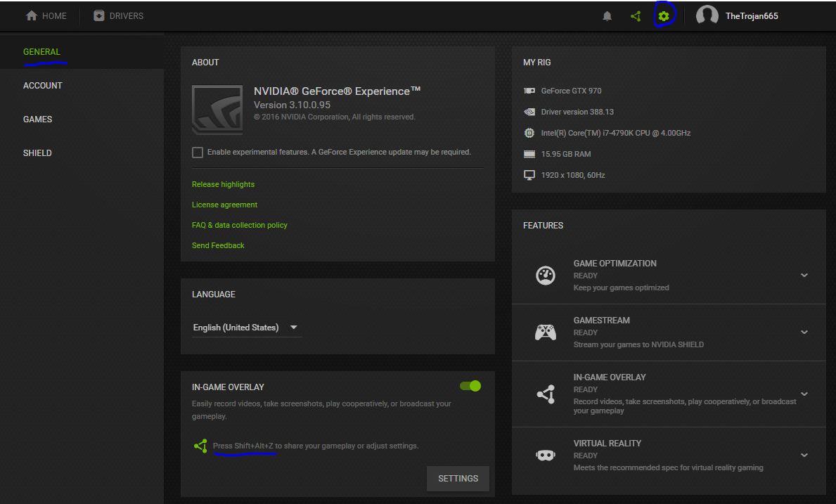Click 'Keep your games optimized' text
Viewport: 836px width, 504px height.
tap(621, 287)
